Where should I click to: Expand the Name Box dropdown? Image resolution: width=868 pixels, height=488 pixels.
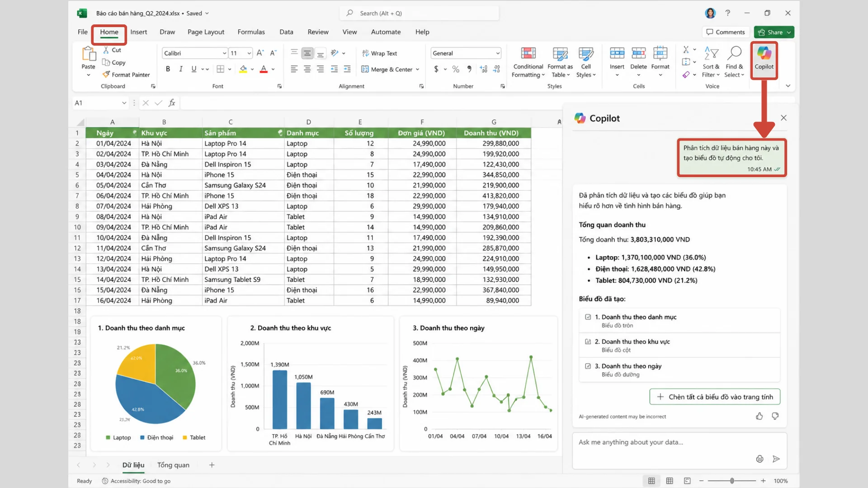(x=124, y=103)
